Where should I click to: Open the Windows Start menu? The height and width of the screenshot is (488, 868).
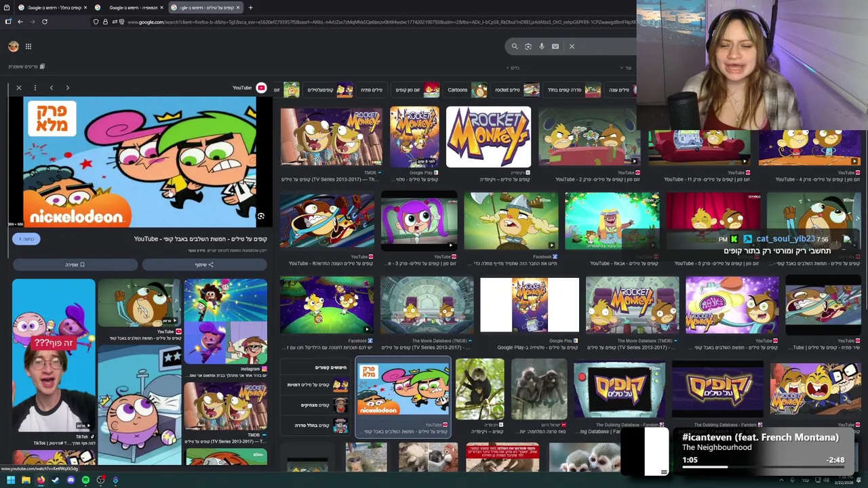tap(11, 480)
